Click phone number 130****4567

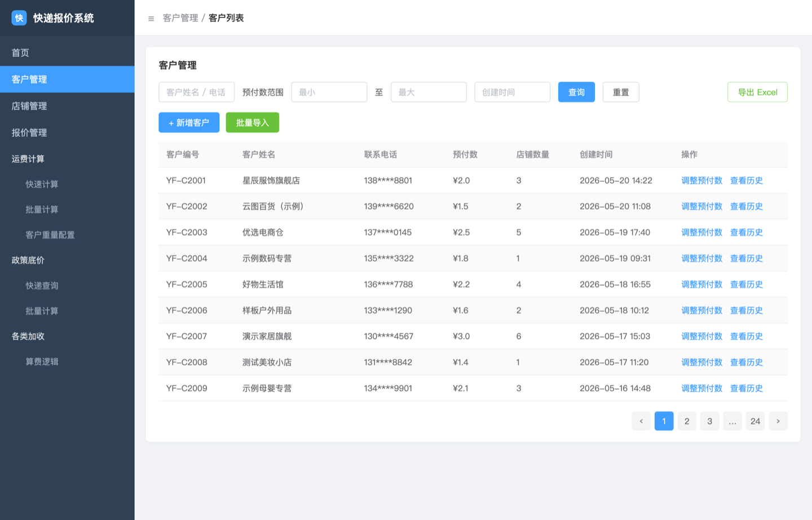coord(389,336)
